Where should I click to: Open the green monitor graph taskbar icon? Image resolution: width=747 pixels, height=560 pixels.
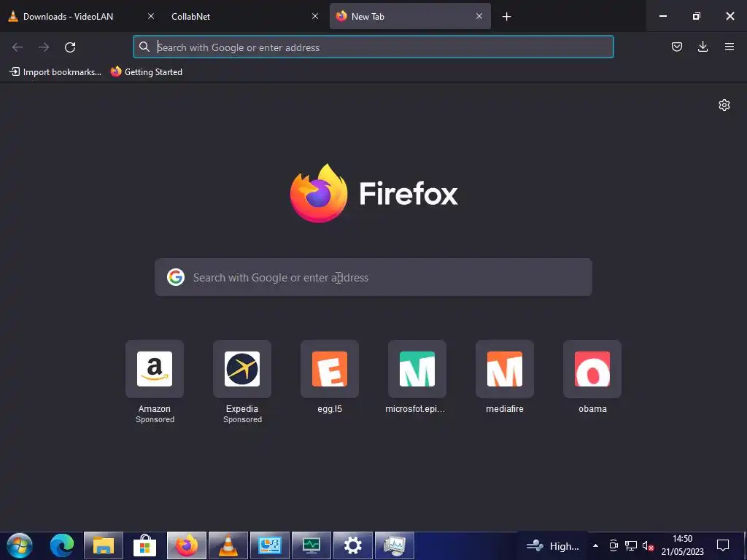point(311,545)
